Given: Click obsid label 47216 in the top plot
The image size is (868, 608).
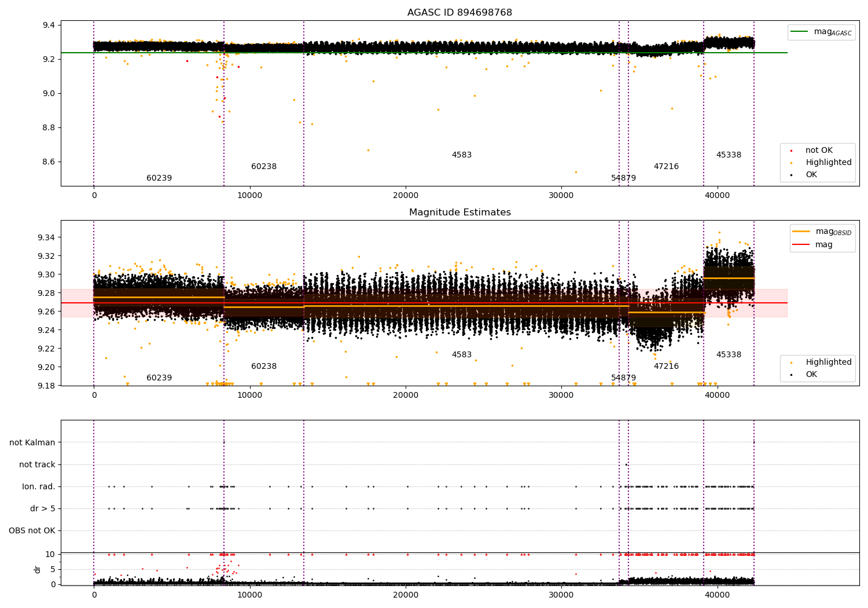Looking at the screenshot, I should 666,166.
